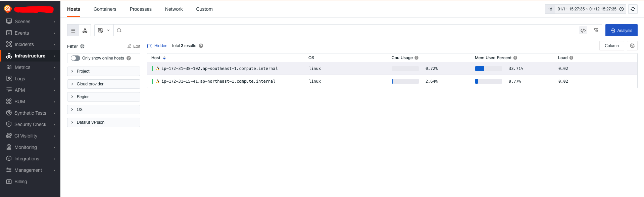The width and height of the screenshot is (644, 197).
Task: Select the list view icon
Action: pos(73,31)
